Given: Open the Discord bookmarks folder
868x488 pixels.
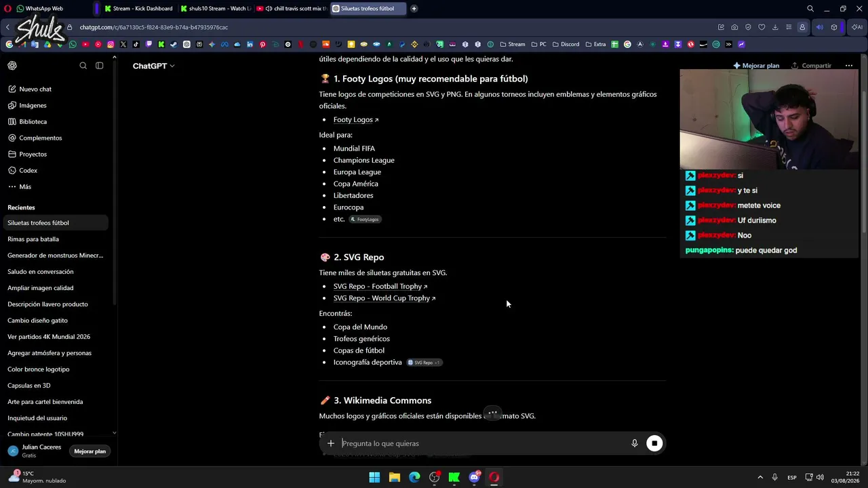Looking at the screenshot, I should pyautogui.click(x=566, y=45).
